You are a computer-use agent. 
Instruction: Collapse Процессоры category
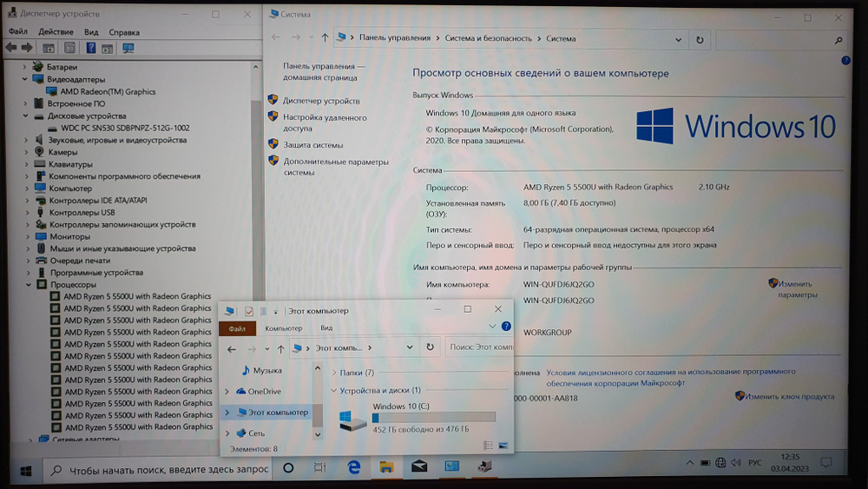pyautogui.click(x=29, y=285)
